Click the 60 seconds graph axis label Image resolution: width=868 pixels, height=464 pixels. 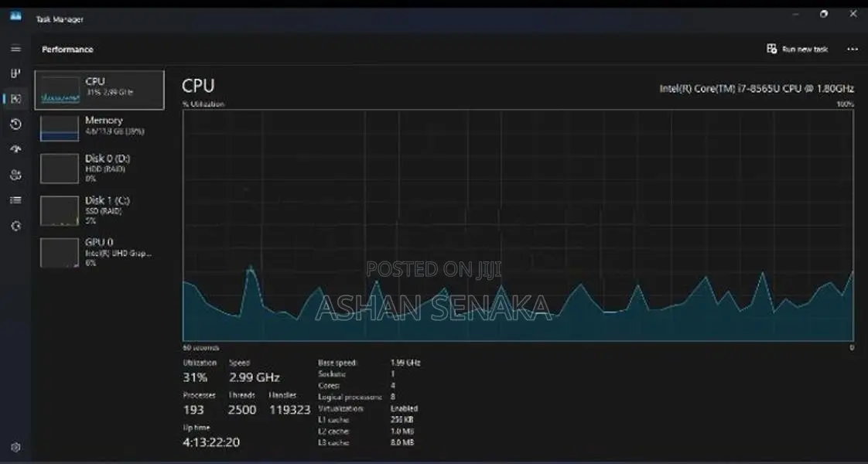201,348
